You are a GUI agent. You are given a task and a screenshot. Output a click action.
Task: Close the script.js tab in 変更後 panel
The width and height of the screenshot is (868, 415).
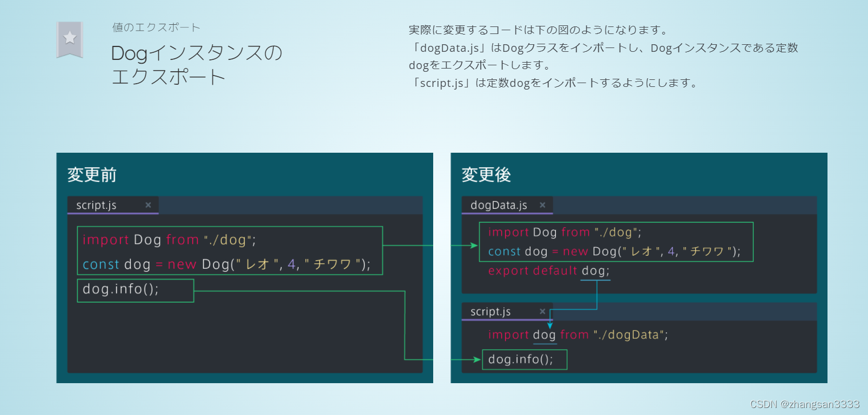pyautogui.click(x=542, y=311)
